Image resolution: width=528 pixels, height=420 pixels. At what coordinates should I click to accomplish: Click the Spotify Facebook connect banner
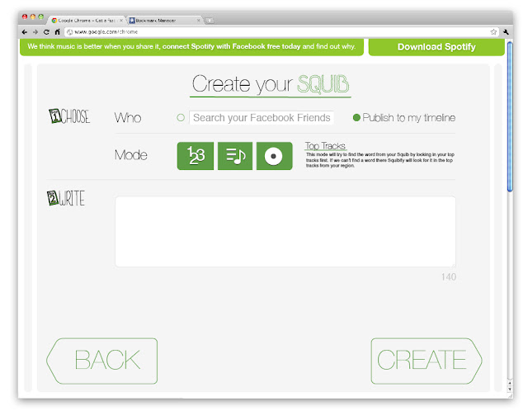tap(191, 46)
